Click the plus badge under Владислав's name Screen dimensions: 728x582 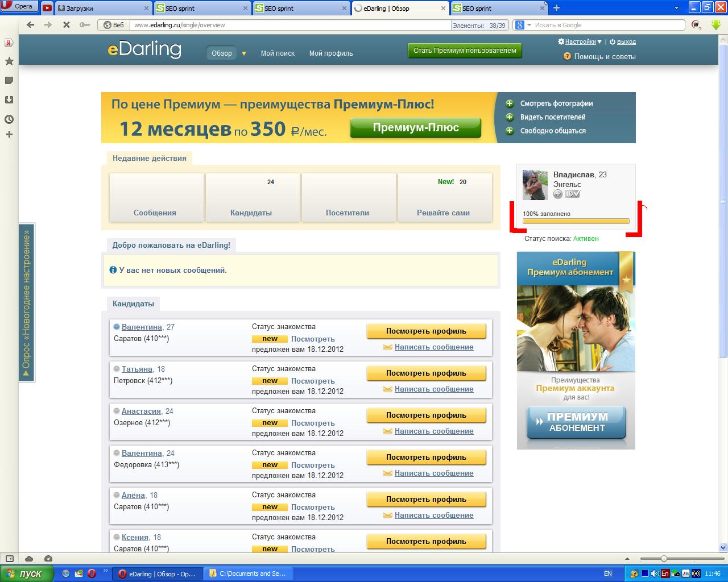[558, 194]
